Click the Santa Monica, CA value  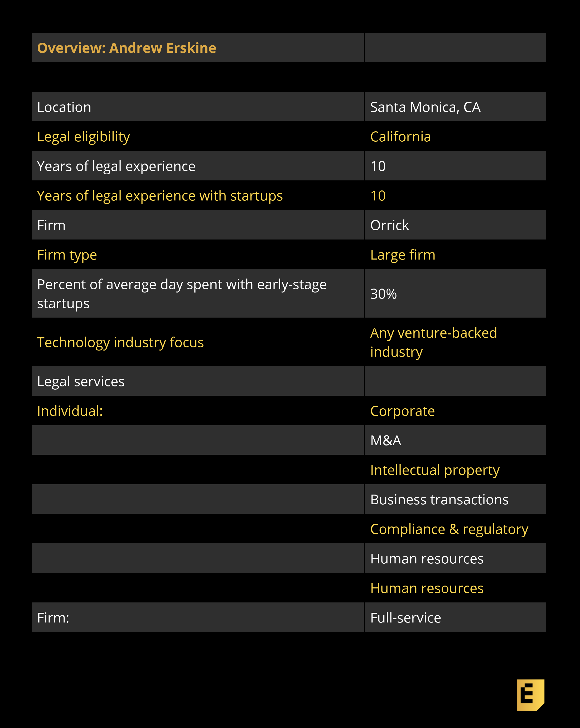point(425,107)
